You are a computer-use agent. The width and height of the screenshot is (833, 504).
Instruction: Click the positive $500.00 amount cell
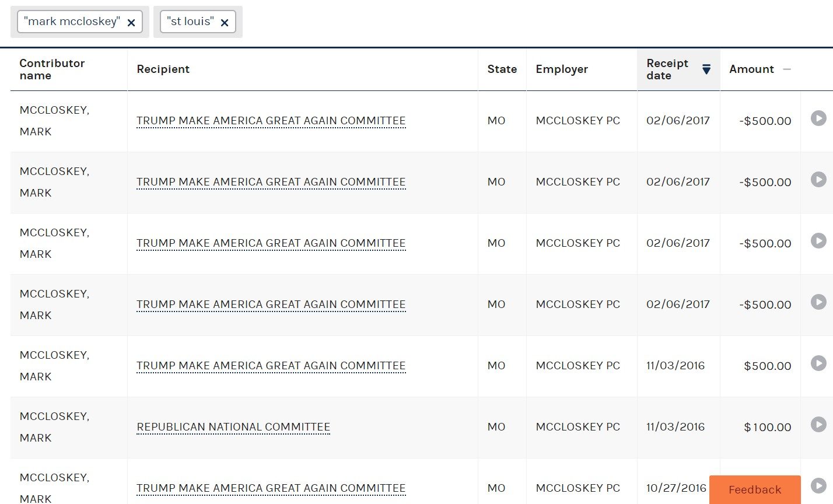pyautogui.click(x=767, y=366)
